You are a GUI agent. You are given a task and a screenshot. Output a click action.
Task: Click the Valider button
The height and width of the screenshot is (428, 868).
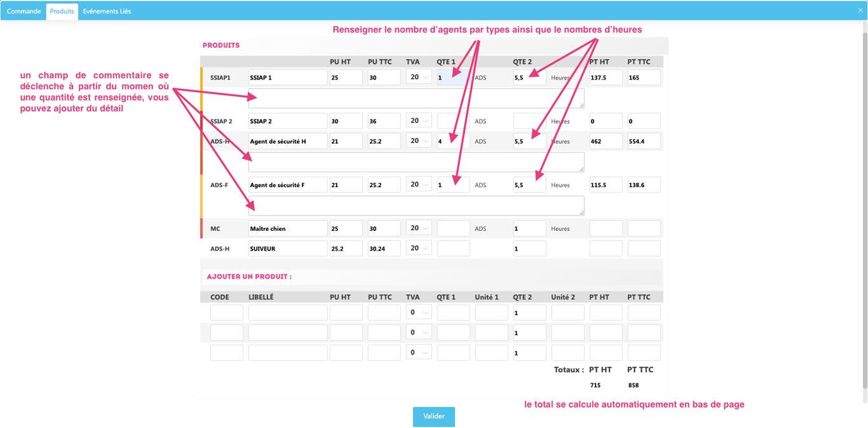click(x=434, y=417)
